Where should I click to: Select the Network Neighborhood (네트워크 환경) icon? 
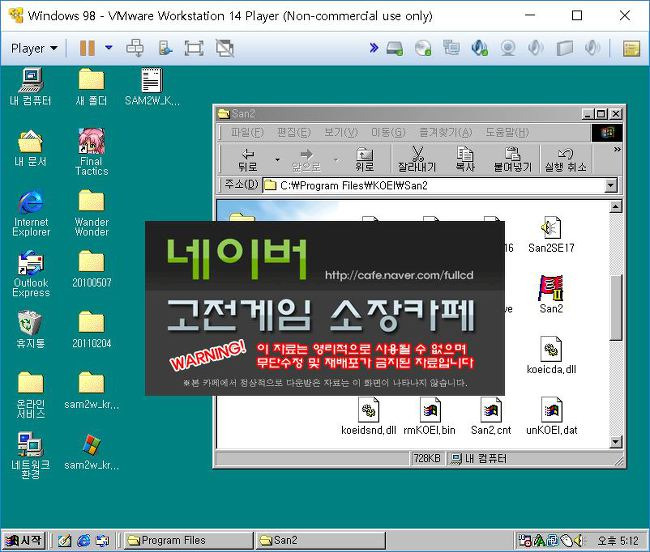[30, 456]
